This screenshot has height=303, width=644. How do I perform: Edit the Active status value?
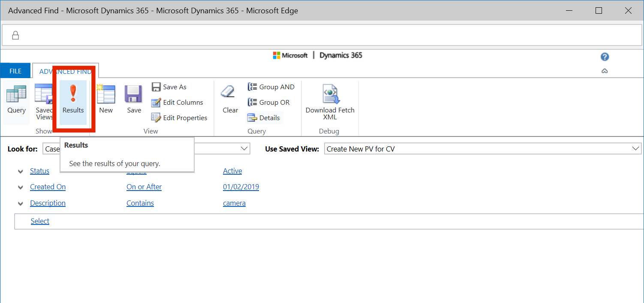pyautogui.click(x=232, y=171)
